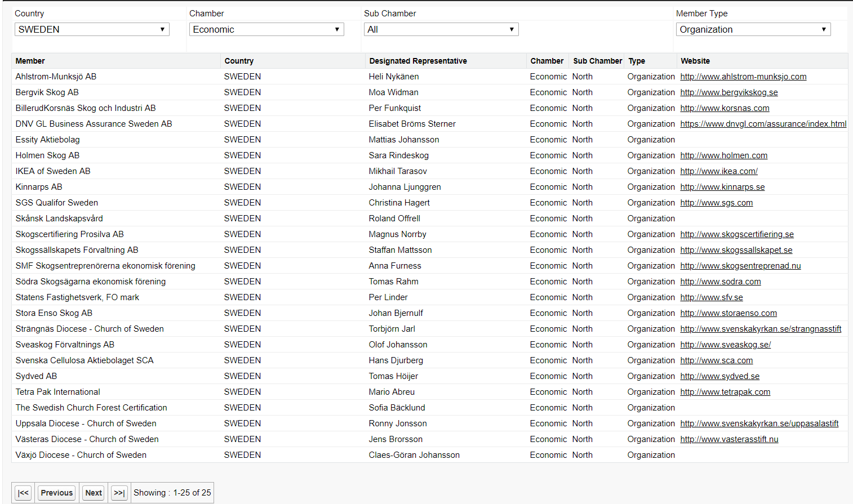853x504 pixels.
Task: Open the sgs.com website link
Action: pos(717,203)
